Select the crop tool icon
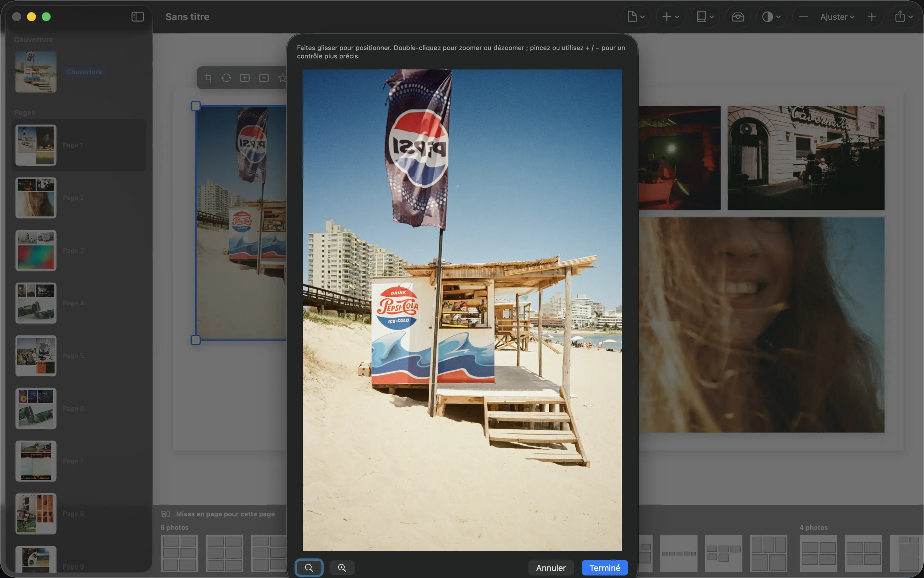This screenshot has height=578, width=924. [209, 78]
